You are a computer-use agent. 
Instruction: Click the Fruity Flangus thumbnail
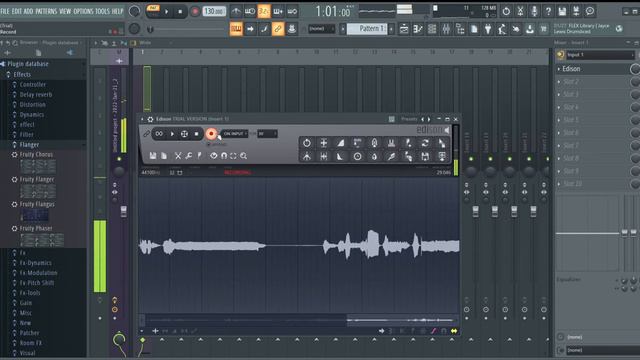click(x=35, y=215)
